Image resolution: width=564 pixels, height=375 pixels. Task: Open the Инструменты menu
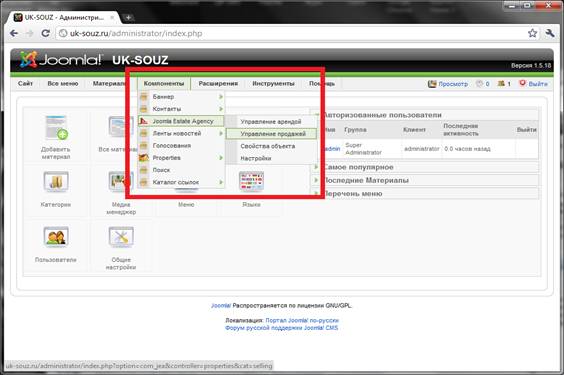[273, 83]
